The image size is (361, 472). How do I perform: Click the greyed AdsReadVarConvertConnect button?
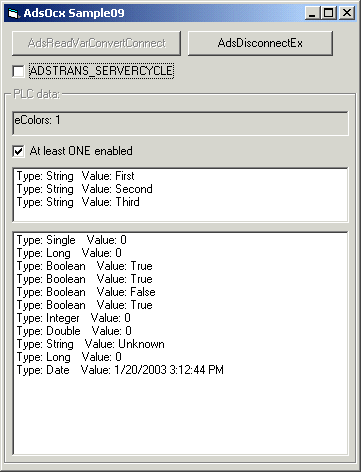point(97,43)
